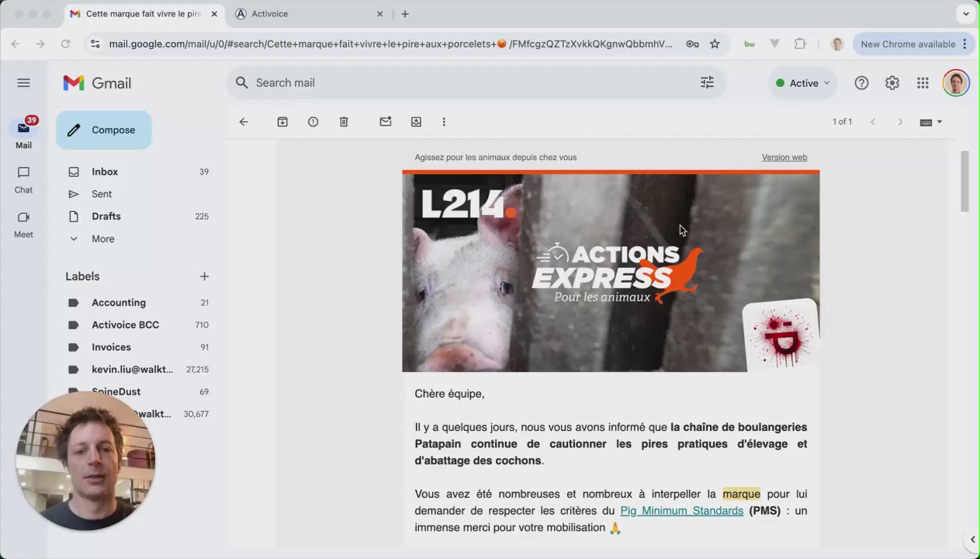This screenshot has width=980, height=559.
Task: Click the email vertical scrollbar
Action: pos(964,182)
